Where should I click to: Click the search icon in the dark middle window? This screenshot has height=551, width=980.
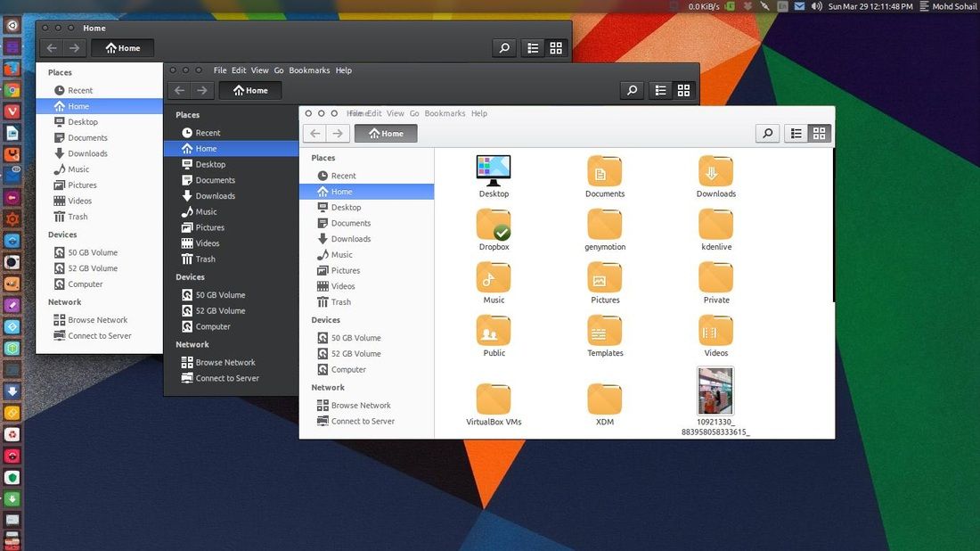pyautogui.click(x=632, y=90)
